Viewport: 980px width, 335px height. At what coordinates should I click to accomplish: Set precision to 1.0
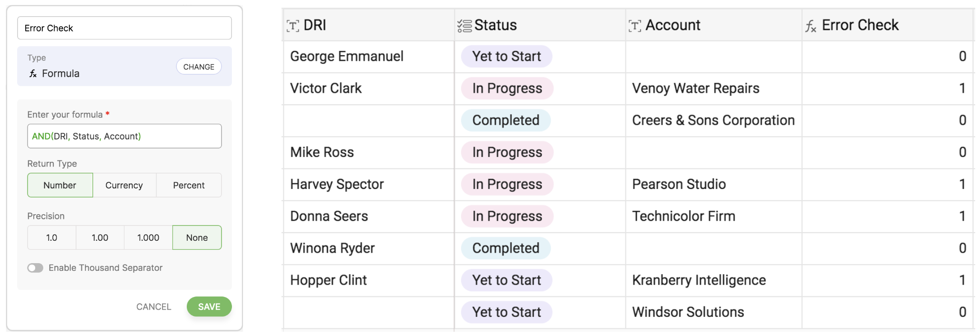coord(52,237)
